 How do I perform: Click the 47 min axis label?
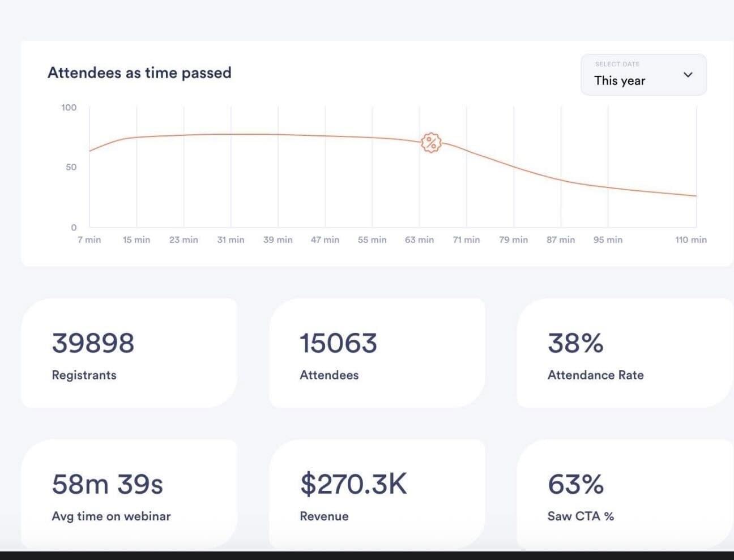click(325, 240)
